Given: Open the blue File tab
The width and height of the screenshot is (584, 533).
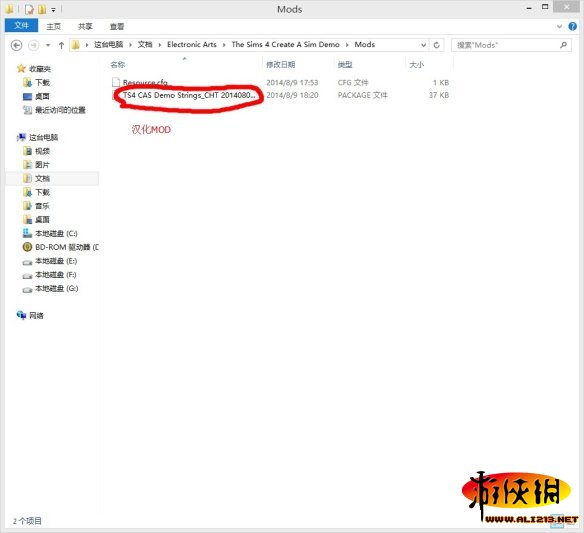Looking at the screenshot, I should 21,25.
